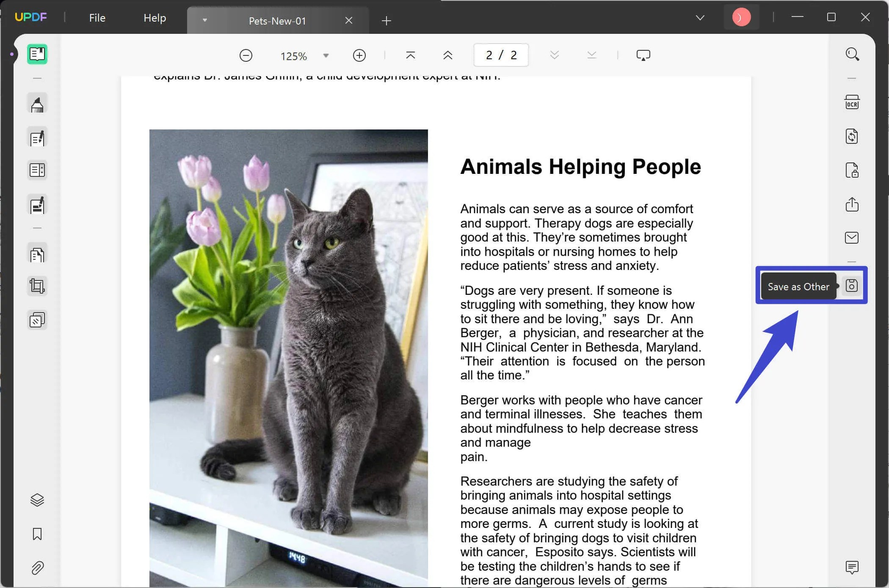This screenshot has height=588, width=889.
Task: Click the Protect PDF lock icon
Action: pos(852,170)
